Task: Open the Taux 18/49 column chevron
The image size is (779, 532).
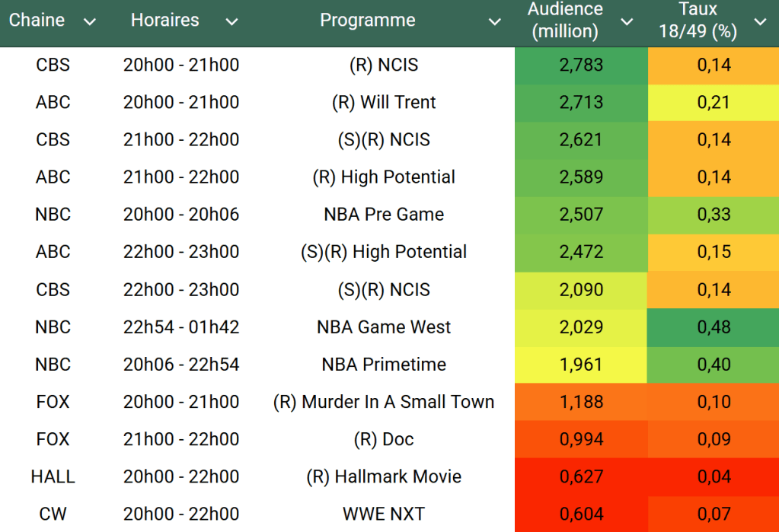Action: (760, 22)
